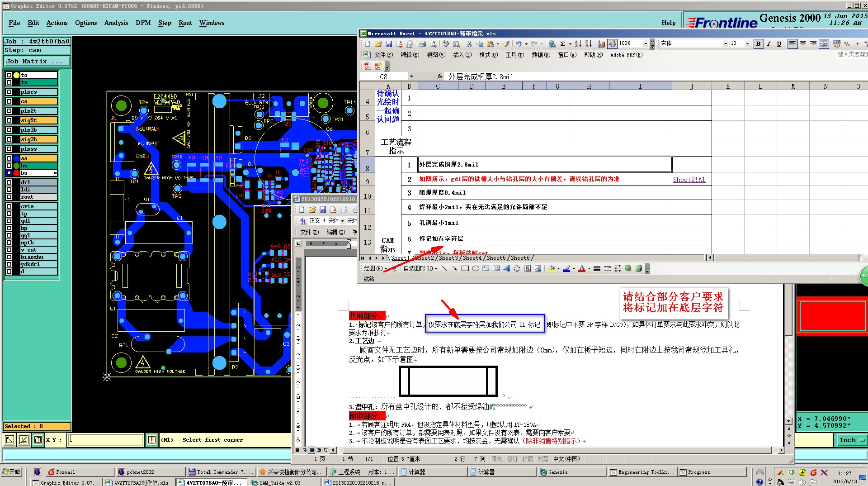The image size is (868, 486).
Task: Toggle checkbox for layer 'plncs'
Action: (9, 92)
